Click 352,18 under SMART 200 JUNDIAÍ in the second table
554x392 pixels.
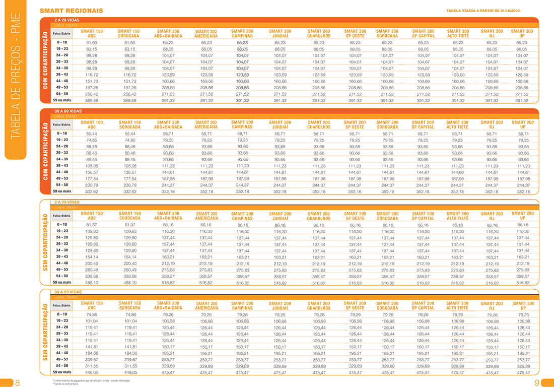[x=280, y=192]
